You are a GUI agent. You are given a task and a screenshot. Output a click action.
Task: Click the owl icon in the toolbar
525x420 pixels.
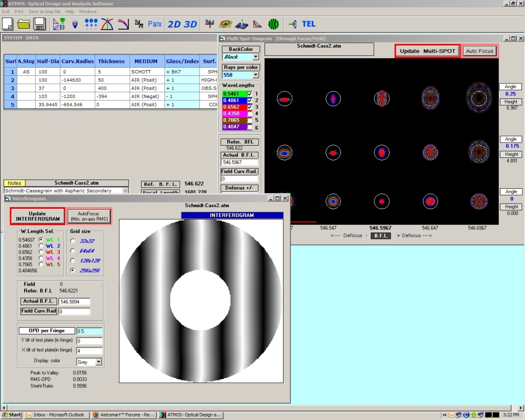pos(75,24)
